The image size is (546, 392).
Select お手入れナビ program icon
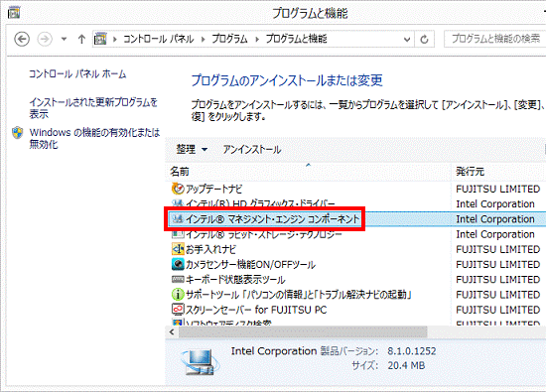[x=178, y=249]
